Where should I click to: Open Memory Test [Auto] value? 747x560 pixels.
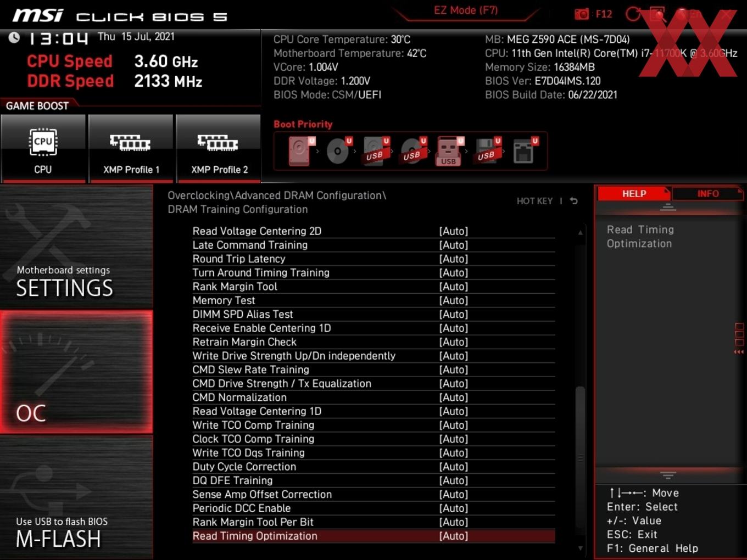click(x=454, y=300)
